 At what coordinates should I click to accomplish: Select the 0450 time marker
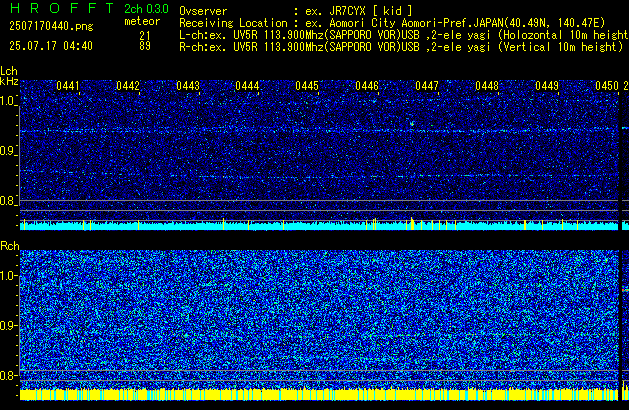607,86
